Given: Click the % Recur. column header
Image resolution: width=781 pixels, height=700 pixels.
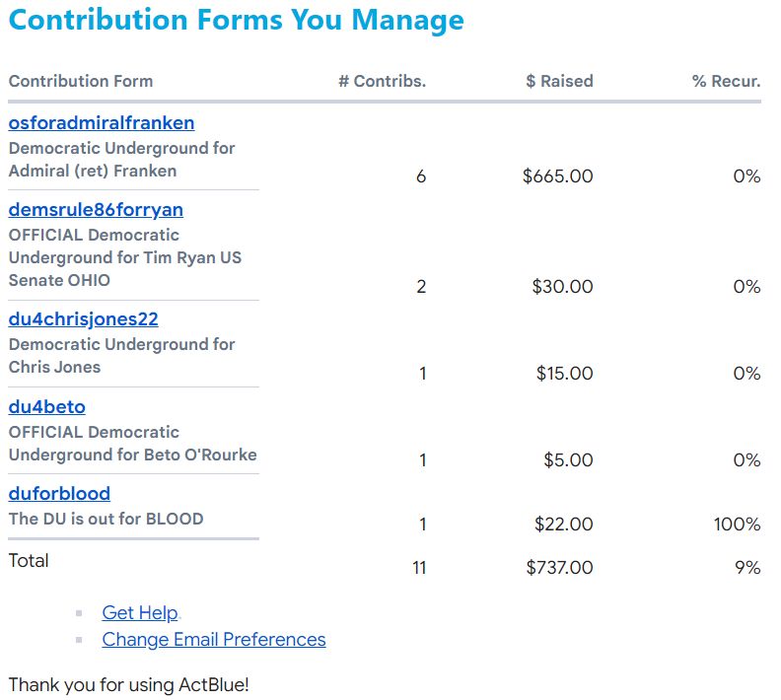Looking at the screenshot, I should (x=726, y=82).
